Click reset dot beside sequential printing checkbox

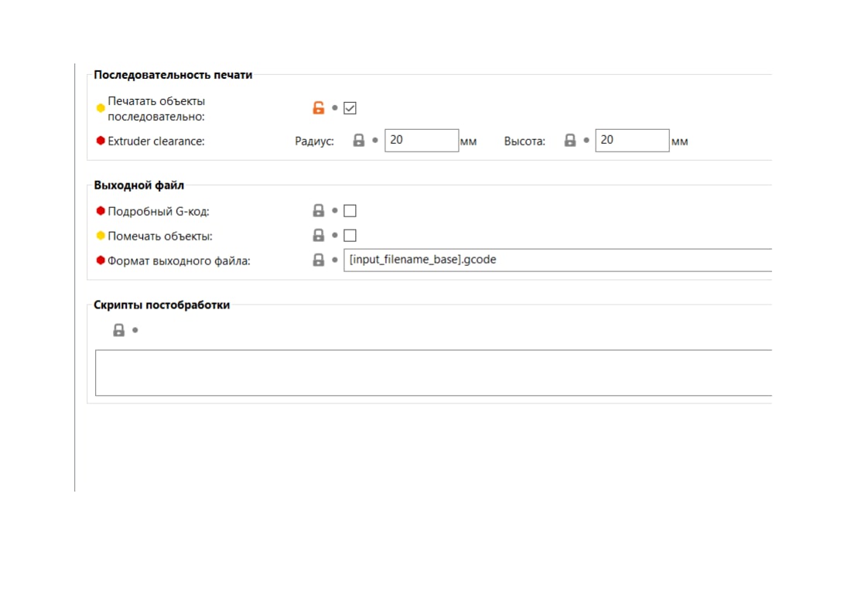334,108
